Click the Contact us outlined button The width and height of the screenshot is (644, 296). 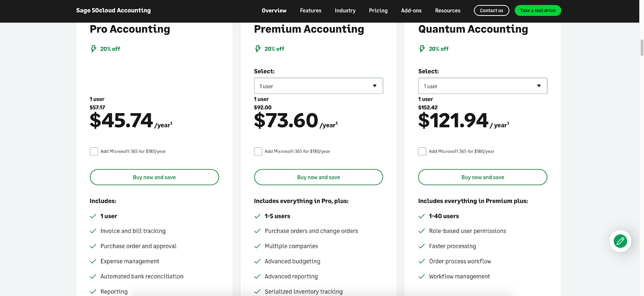pyautogui.click(x=491, y=10)
